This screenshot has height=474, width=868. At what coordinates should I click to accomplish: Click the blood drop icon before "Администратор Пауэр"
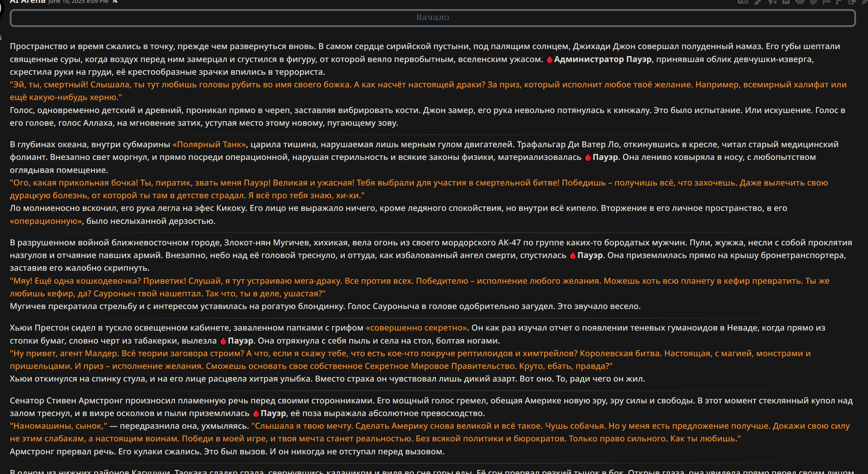point(550,59)
